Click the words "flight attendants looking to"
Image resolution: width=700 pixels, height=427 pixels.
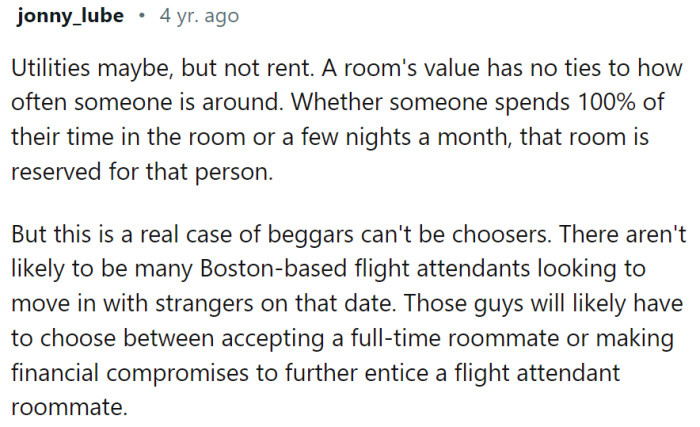[500, 269]
